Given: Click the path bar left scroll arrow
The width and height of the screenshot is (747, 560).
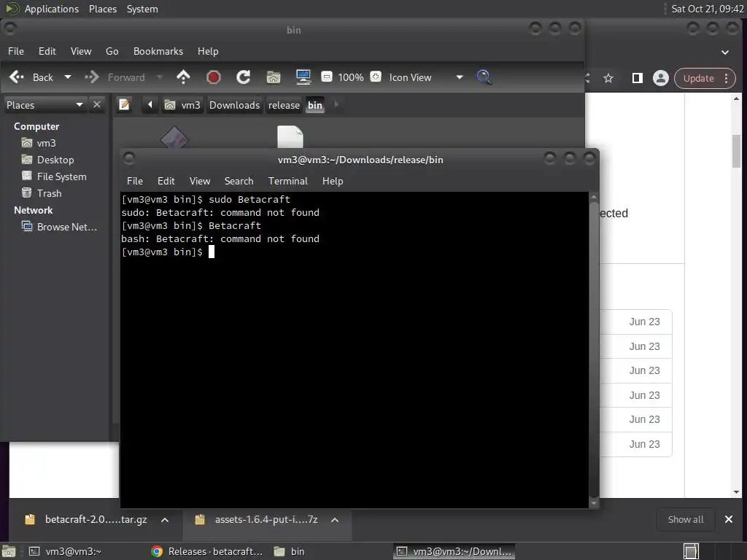Looking at the screenshot, I should 150,104.
